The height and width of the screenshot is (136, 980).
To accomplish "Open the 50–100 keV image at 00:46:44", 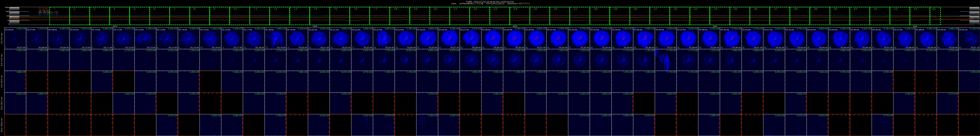I will pos(883,125).
